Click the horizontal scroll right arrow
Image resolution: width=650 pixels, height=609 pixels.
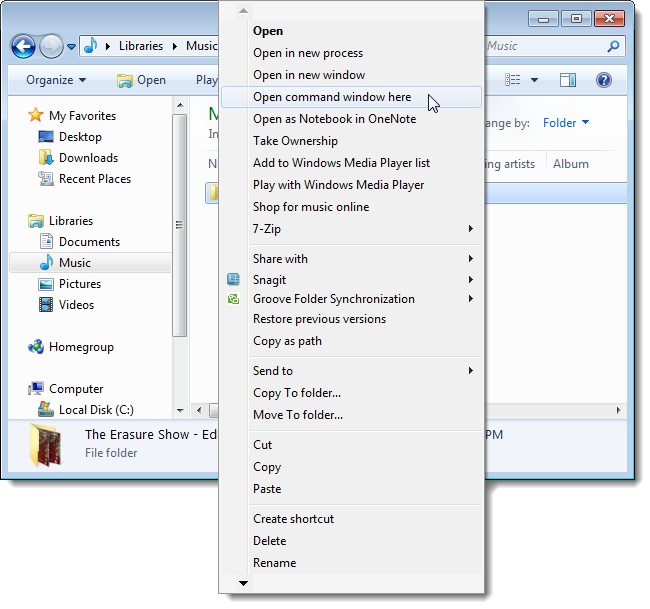tap(618, 410)
